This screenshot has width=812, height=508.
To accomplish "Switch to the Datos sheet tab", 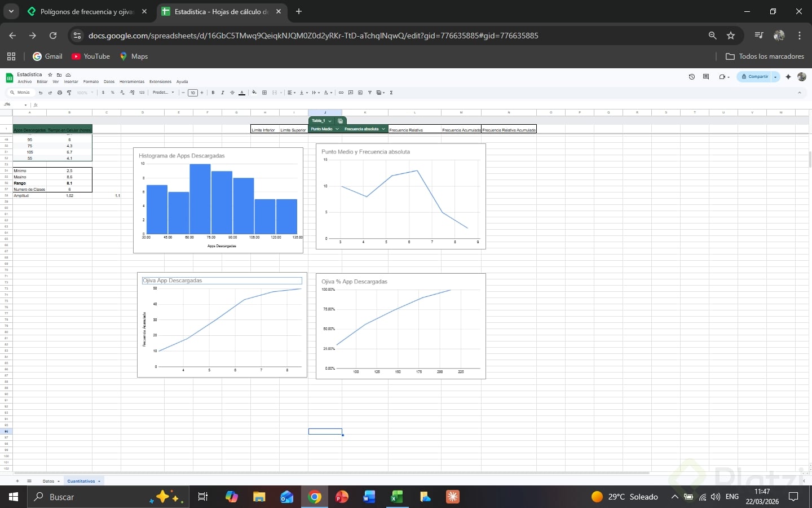I will point(48,481).
